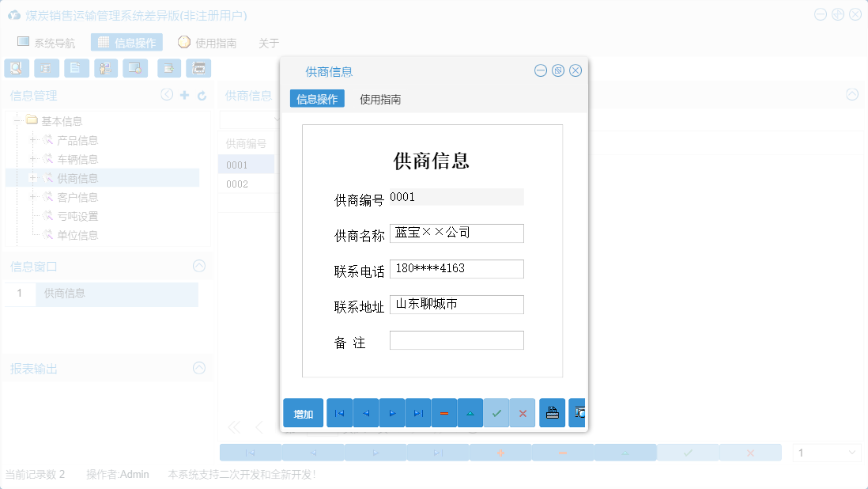Go to the last record in the dialog
This screenshot has height=489, width=868.
[x=417, y=412]
